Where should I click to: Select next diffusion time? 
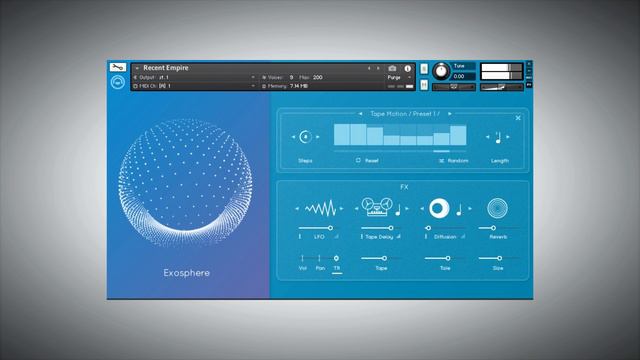click(x=470, y=209)
